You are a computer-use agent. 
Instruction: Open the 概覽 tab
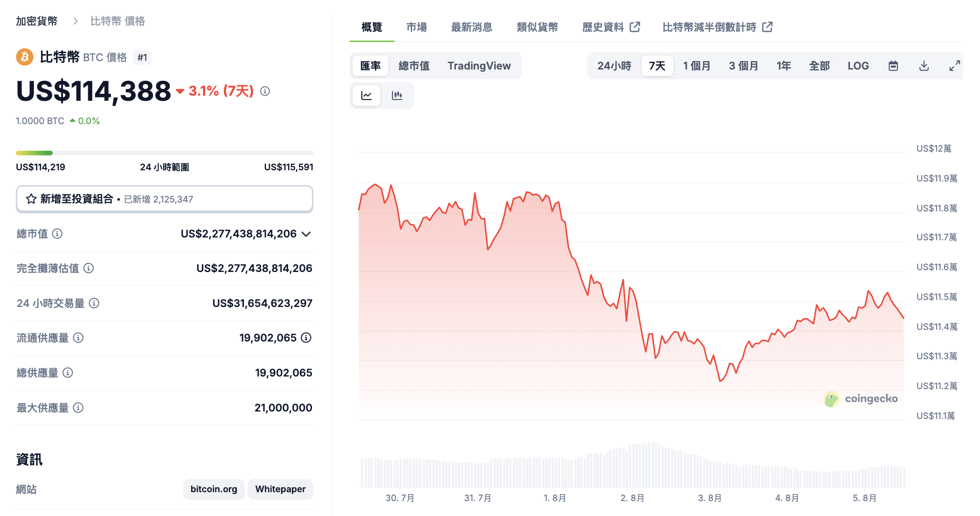point(372,27)
